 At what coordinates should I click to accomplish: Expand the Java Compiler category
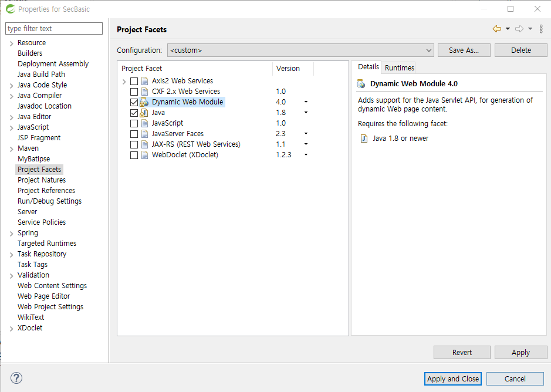pos(11,96)
